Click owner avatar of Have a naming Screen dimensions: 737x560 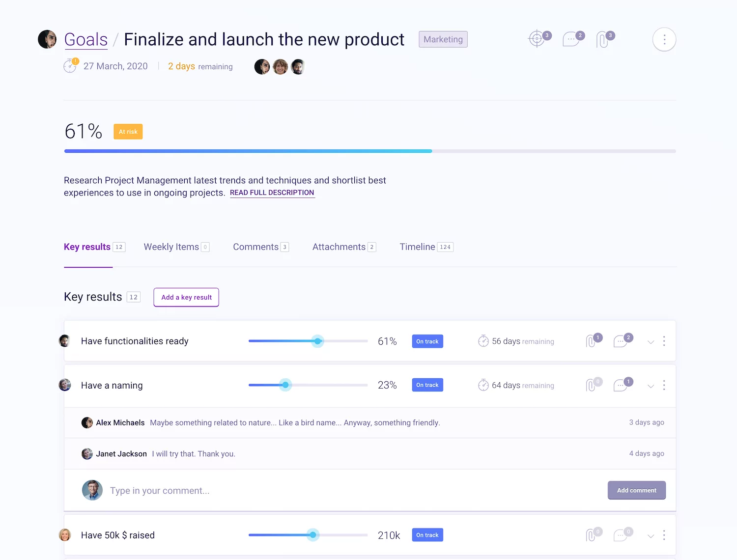point(64,385)
